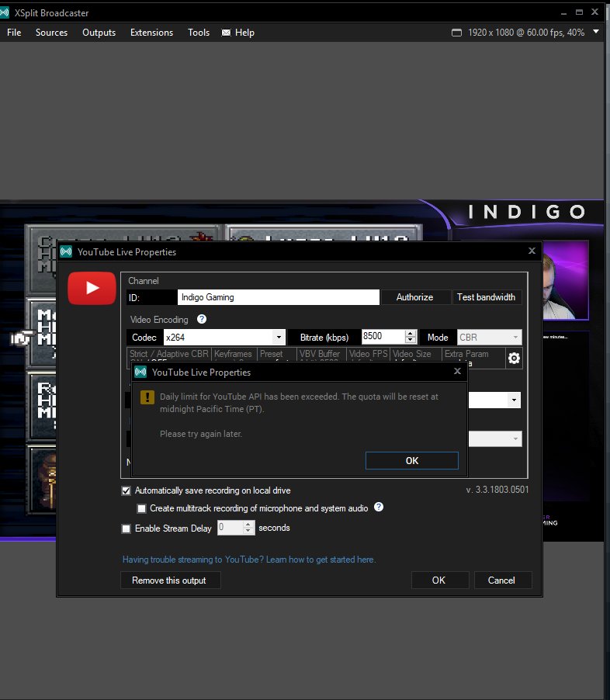The height and width of the screenshot is (700, 610).
Task: Decrease stream delay with down arrow
Action: click(248, 532)
